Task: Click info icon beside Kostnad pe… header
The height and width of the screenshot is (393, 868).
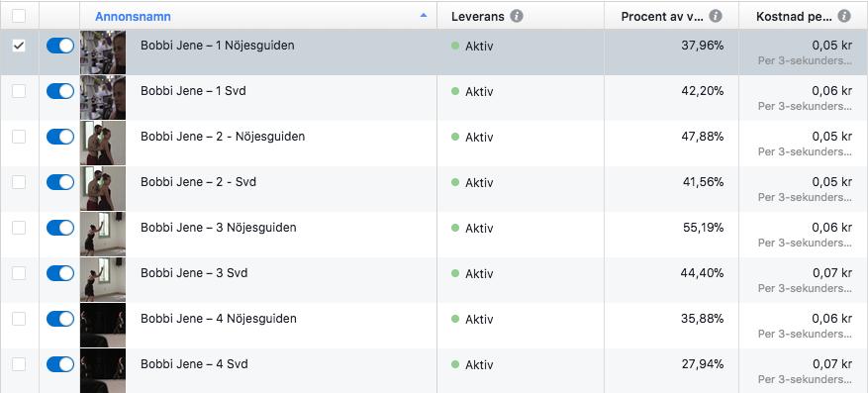Action: [844, 16]
